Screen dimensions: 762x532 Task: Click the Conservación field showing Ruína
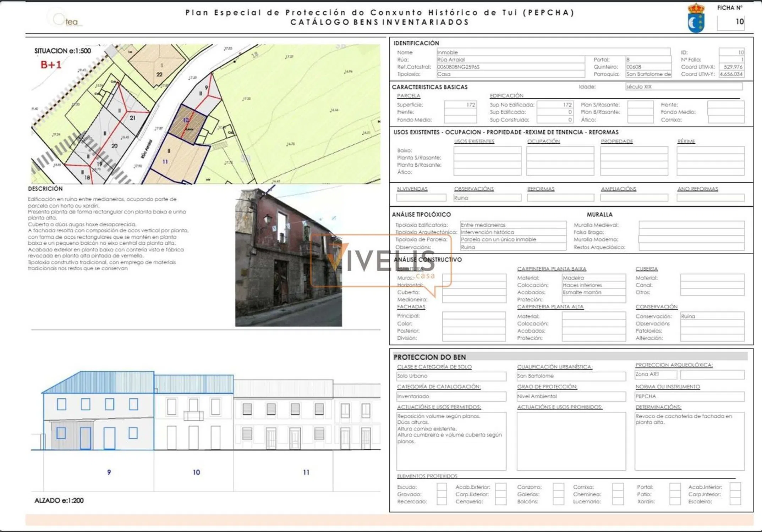[712, 316]
